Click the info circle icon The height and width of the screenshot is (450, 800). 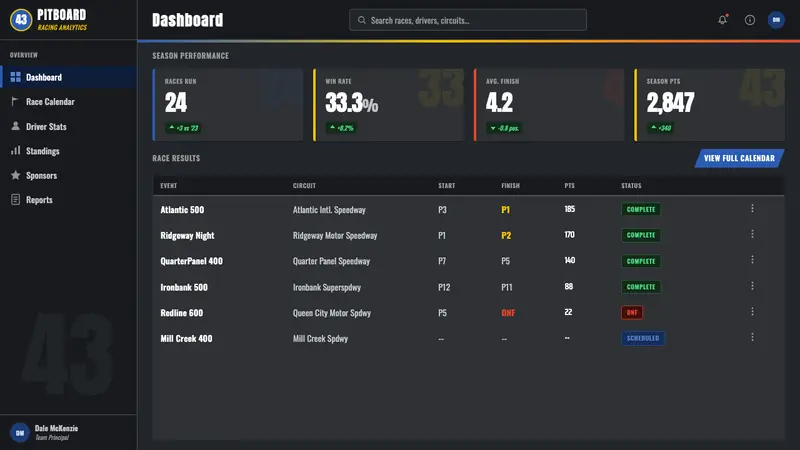[x=749, y=20]
